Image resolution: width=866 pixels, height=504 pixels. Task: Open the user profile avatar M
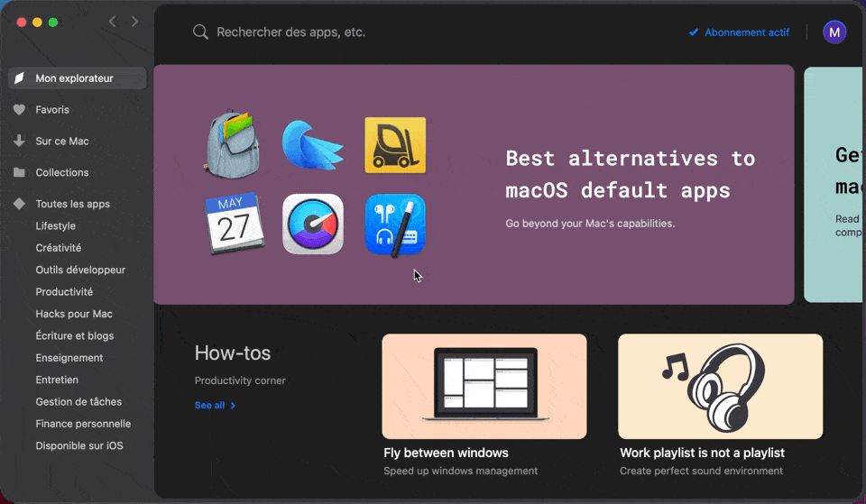point(834,32)
